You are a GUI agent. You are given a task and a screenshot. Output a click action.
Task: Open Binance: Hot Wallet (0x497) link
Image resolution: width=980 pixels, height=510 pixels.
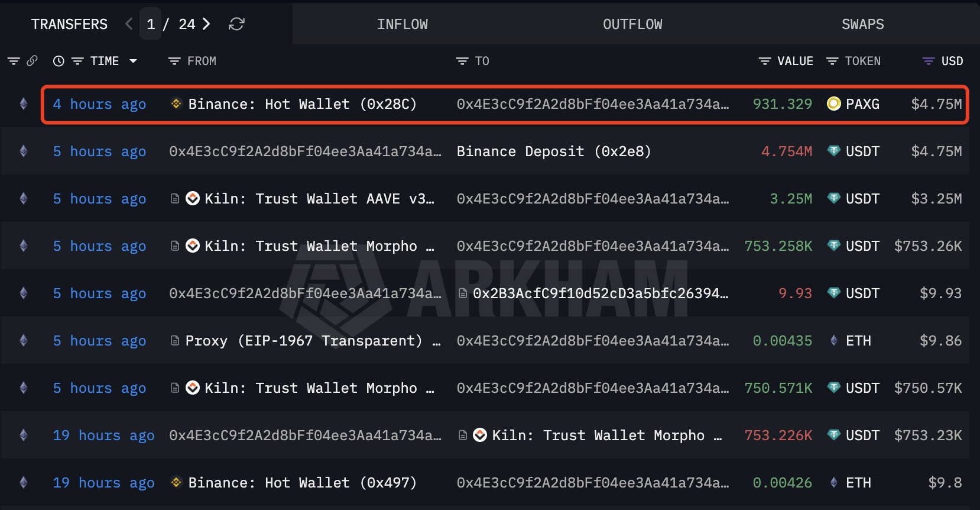[x=302, y=483]
